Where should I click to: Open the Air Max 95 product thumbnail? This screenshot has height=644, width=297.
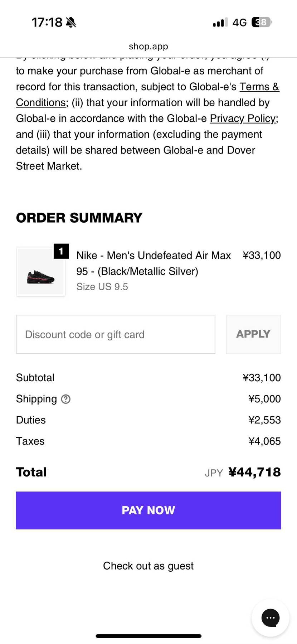click(x=41, y=272)
